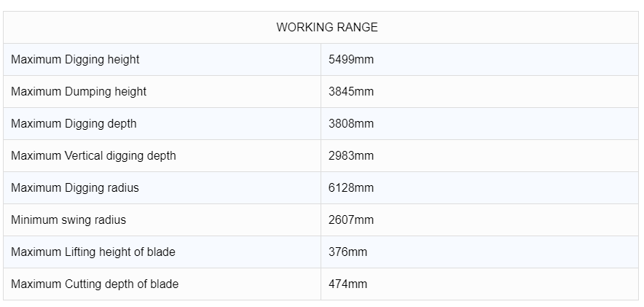The width and height of the screenshot is (644, 307).
Task: Select the Maximum Digging radius label
Action: click(x=75, y=188)
